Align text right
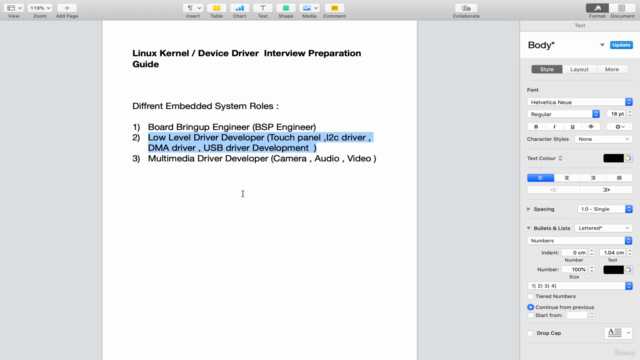The width and height of the screenshot is (640, 360). click(593, 178)
